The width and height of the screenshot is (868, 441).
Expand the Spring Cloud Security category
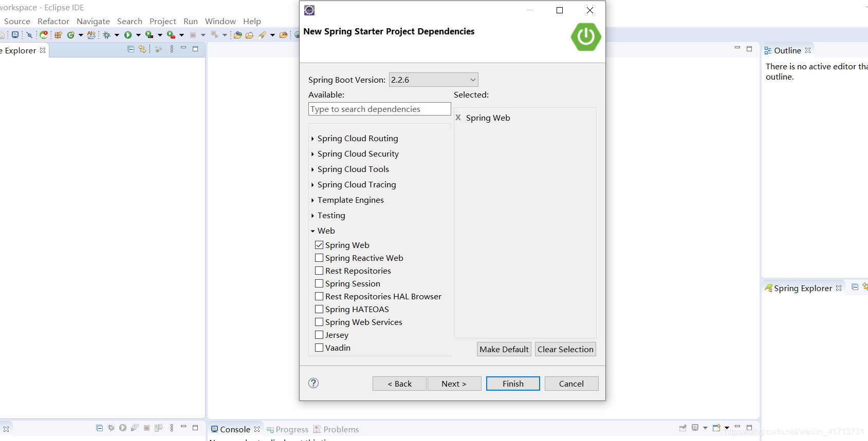tap(312, 154)
